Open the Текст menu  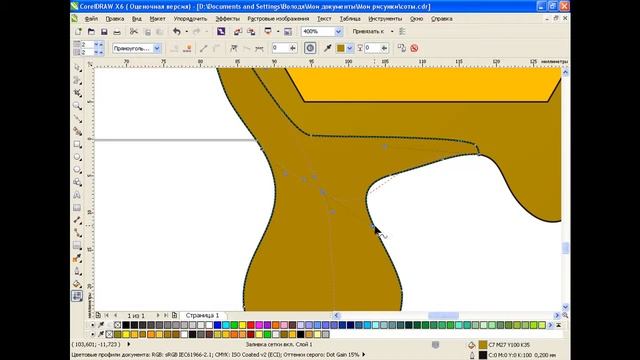(324, 19)
